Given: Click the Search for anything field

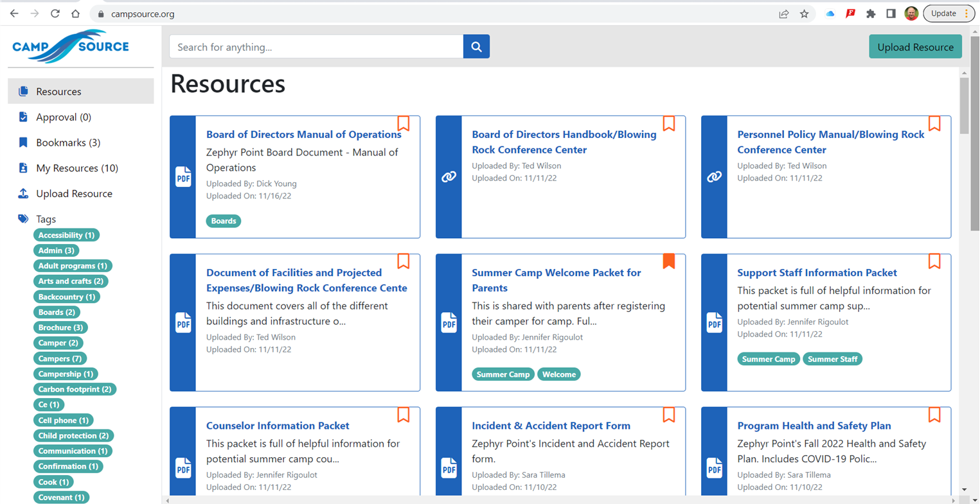Looking at the screenshot, I should coord(316,47).
